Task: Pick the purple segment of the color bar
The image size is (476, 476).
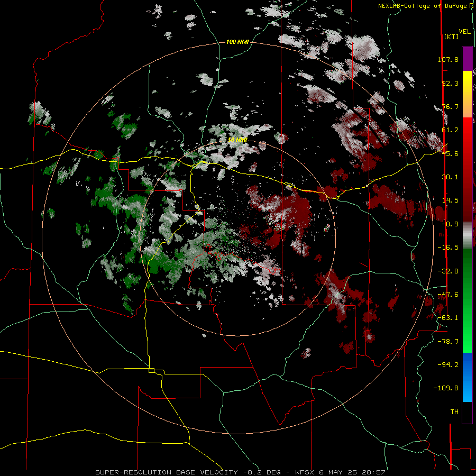Action: tap(467, 59)
